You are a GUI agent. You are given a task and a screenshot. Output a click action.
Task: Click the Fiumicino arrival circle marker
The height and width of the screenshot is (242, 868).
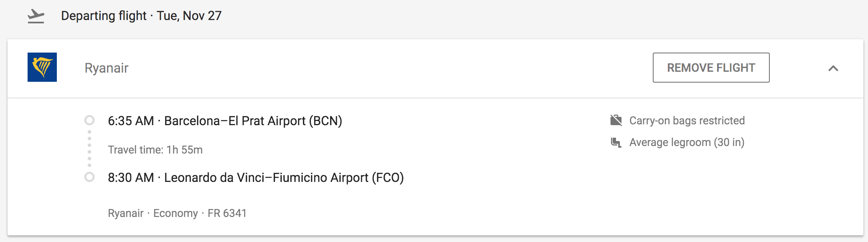pos(89,177)
